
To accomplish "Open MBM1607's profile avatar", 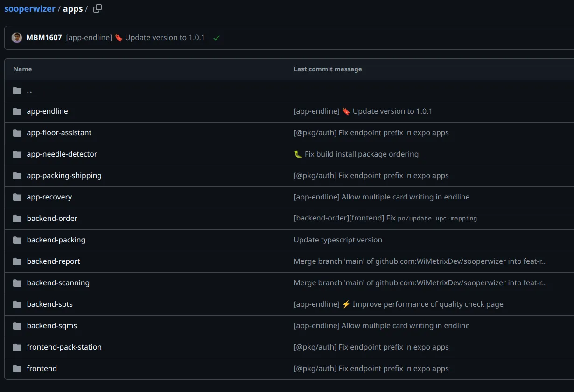I will (17, 37).
